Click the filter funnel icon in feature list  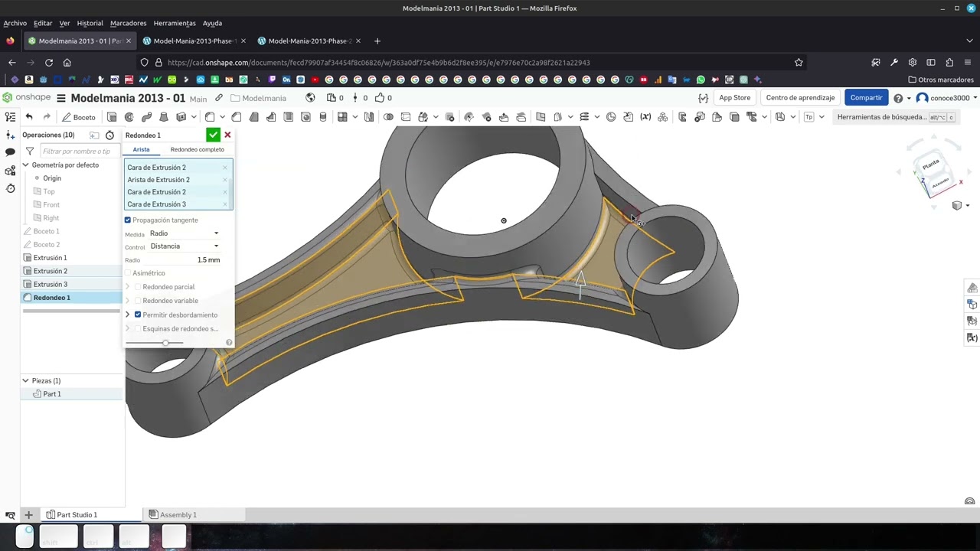[x=30, y=152]
